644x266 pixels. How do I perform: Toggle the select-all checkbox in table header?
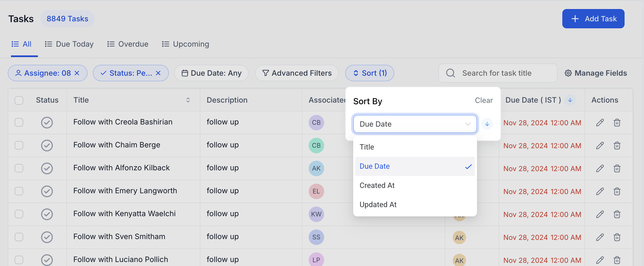[19, 100]
